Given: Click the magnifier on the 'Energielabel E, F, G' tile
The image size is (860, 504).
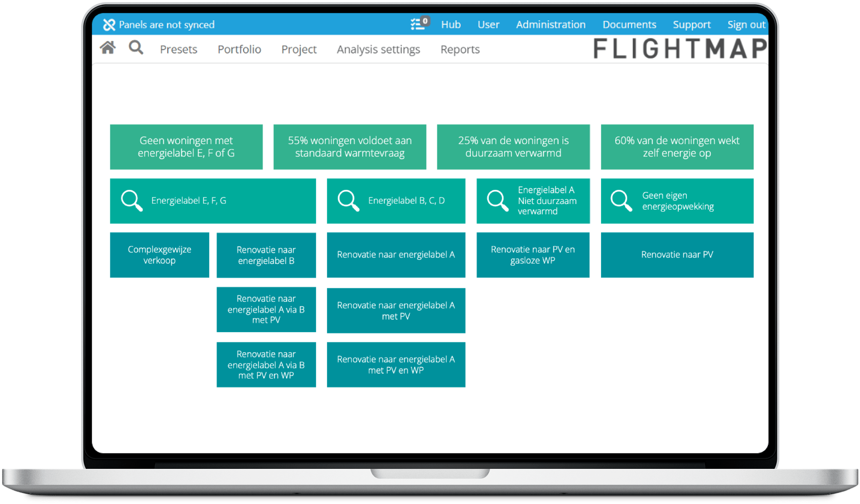Looking at the screenshot, I should point(131,201).
